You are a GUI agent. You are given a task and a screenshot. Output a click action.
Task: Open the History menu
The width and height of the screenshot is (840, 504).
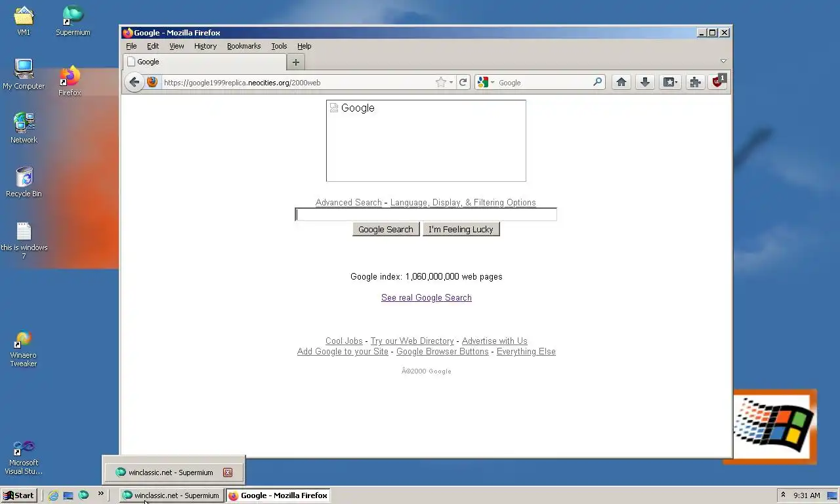[205, 46]
